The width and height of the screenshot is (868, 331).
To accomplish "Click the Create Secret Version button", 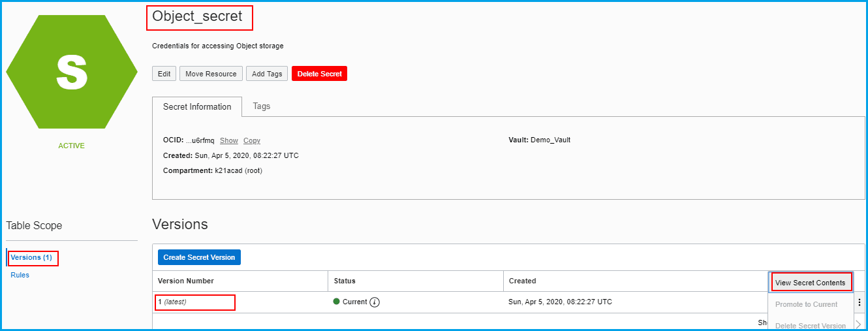I will 199,257.
